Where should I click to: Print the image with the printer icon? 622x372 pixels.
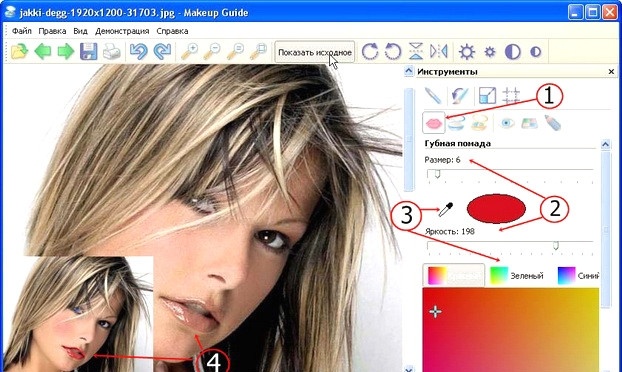tap(111, 52)
